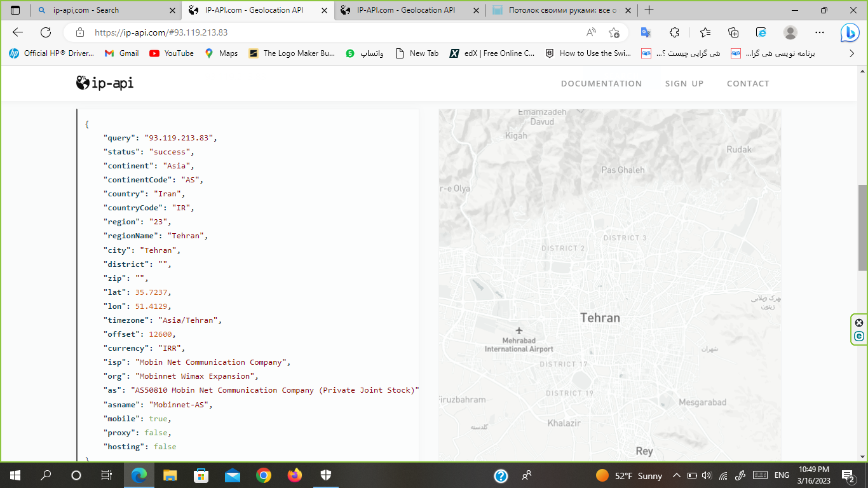This screenshot has height=488, width=868.
Task: Open the Official HP Driver bookmark
Action: coord(51,53)
